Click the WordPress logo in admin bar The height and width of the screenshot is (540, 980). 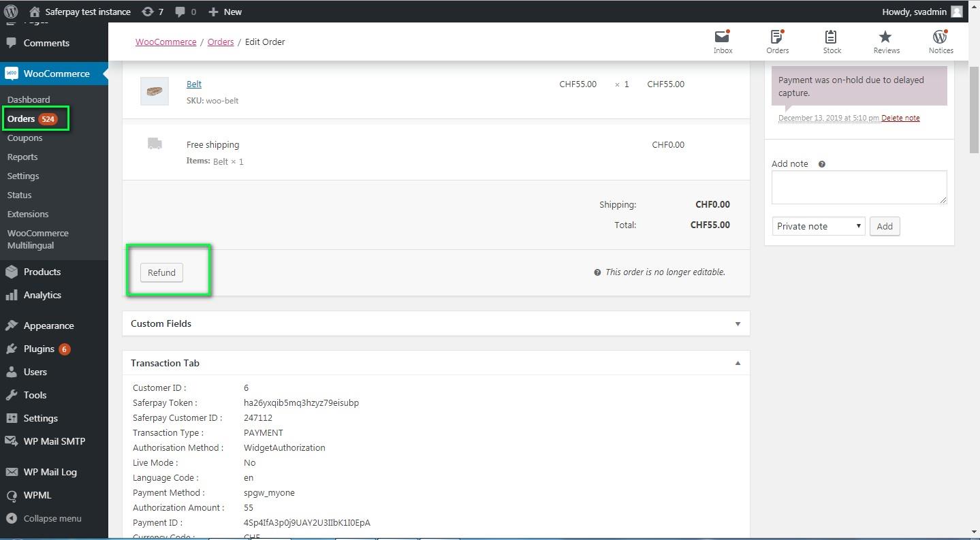tap(11, 12)
